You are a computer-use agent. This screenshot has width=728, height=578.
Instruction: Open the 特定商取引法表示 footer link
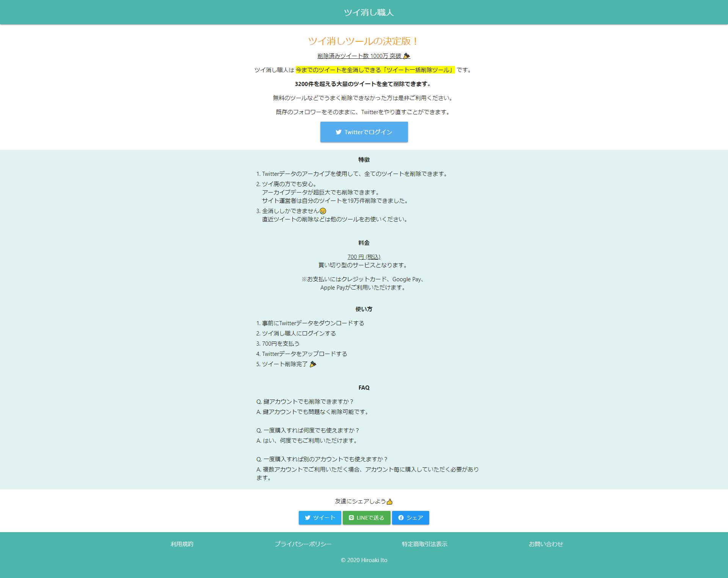tap(424, 544)
